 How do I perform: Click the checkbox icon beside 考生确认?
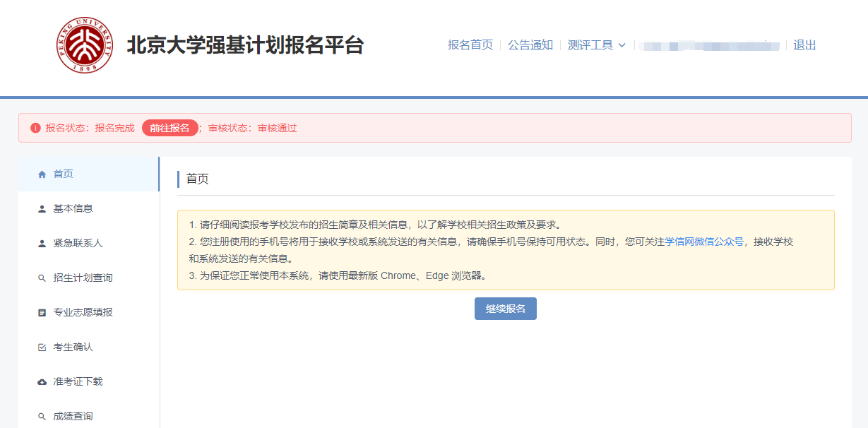tap(42, 347)
